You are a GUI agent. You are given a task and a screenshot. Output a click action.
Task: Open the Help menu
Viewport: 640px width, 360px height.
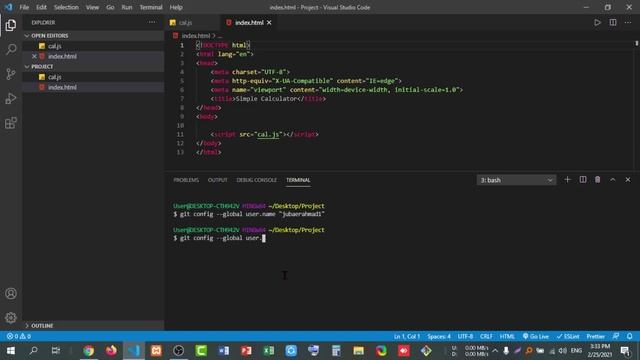coord(176,7)
